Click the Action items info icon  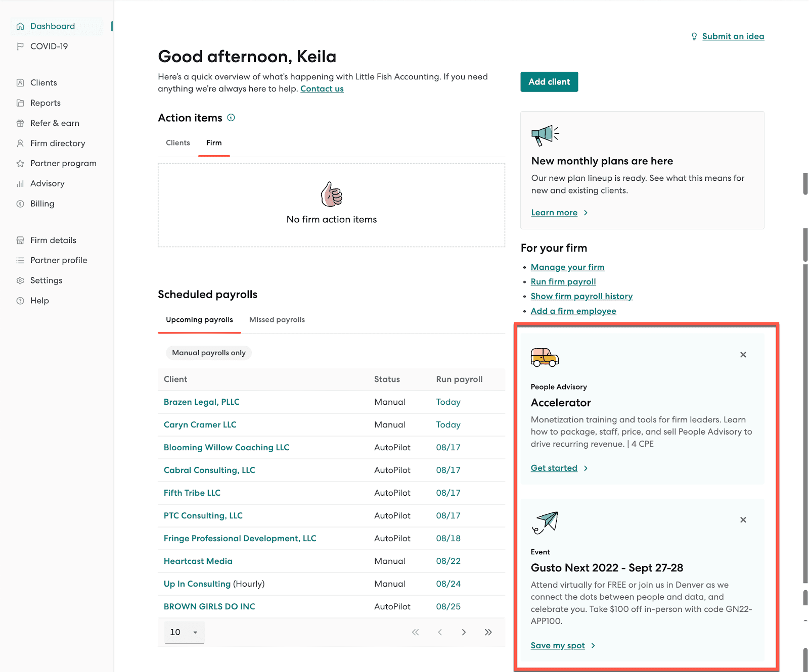(x=231, y=118)
